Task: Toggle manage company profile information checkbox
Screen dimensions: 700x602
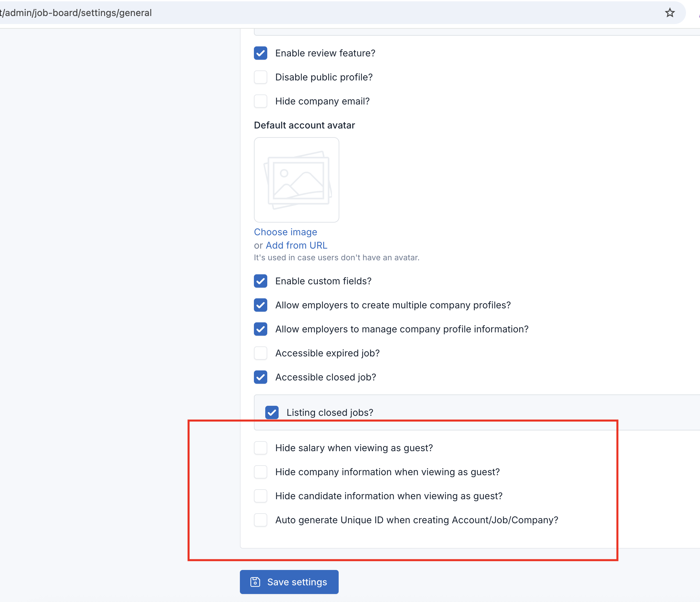Action: (x=261, y=329)
